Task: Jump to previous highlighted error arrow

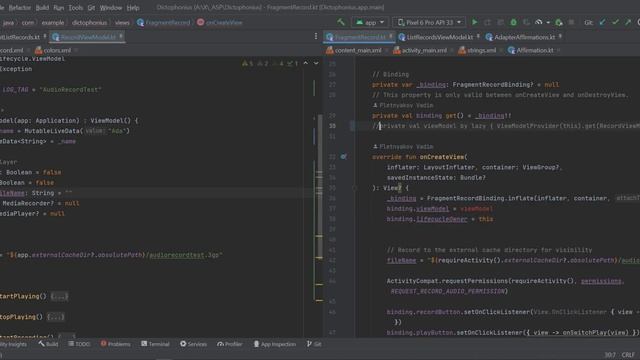Action: coord(306,63)
